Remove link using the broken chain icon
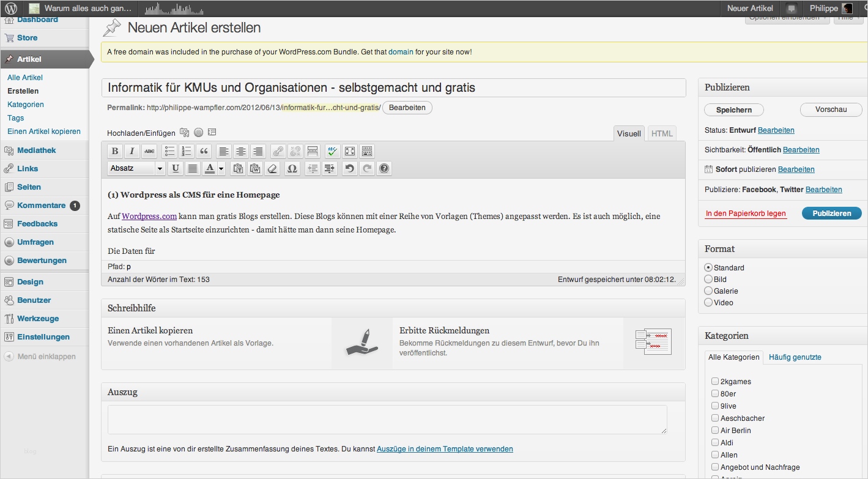The width and height of the screenshot is (868, 479). pos(295,151)
